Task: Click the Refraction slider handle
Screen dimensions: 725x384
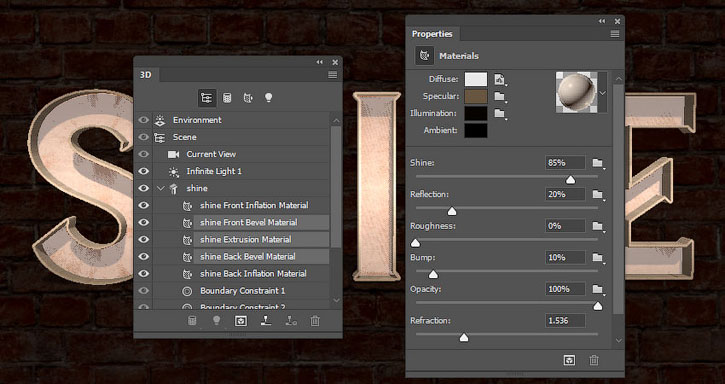Action: pos(464,338)
